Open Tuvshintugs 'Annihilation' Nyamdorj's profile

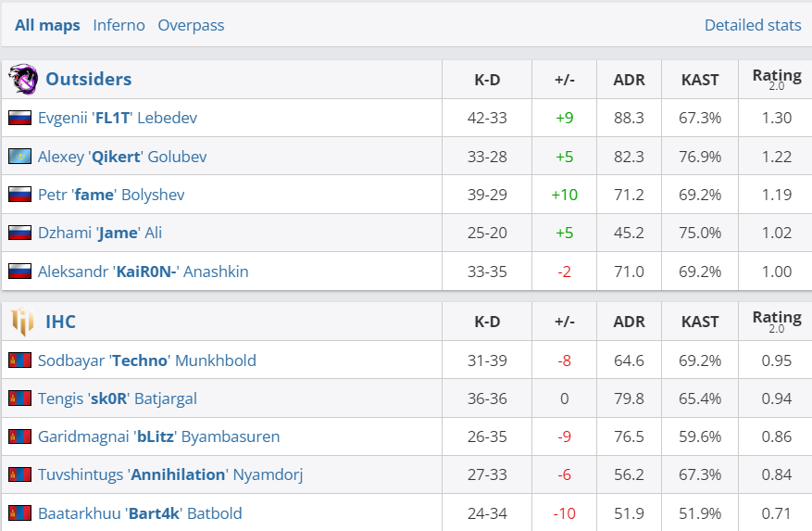[x=170, y=474]
